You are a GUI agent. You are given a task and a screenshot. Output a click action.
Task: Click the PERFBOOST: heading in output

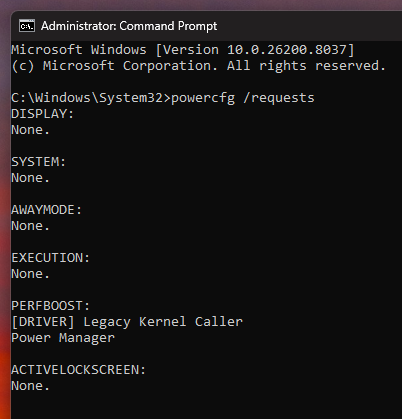tap(50, 306)
